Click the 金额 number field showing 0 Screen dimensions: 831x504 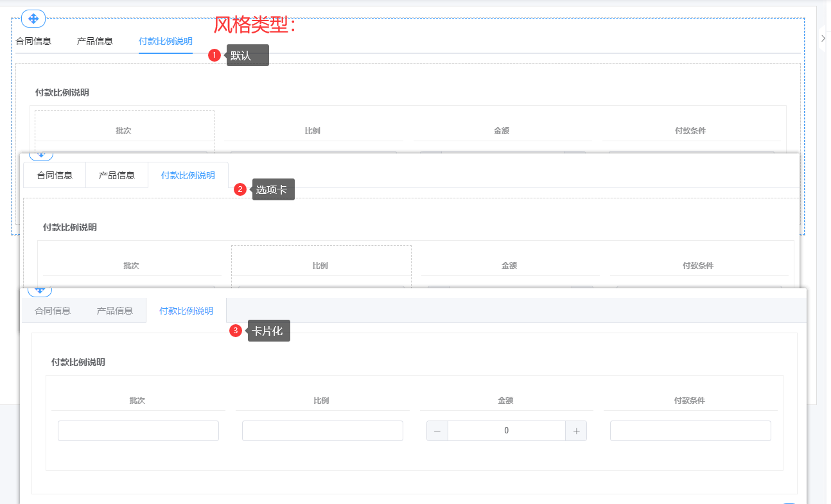click(x=507, y=431)
